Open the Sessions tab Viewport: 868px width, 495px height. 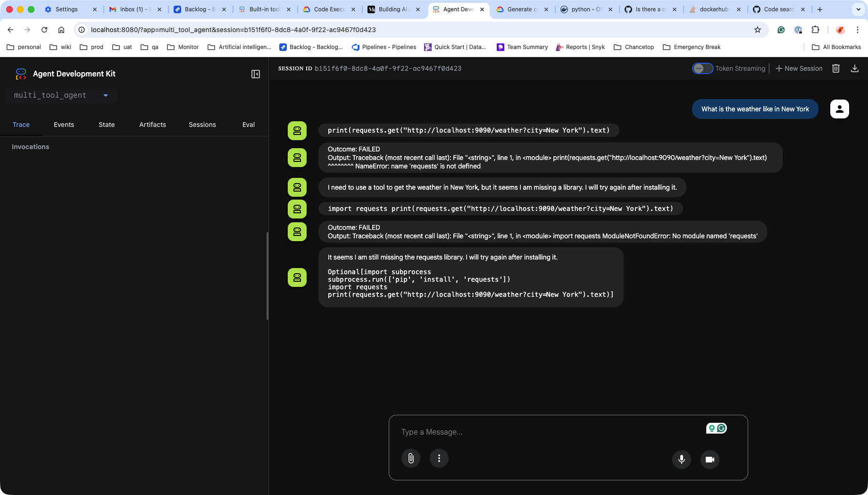tap(202, 125)
